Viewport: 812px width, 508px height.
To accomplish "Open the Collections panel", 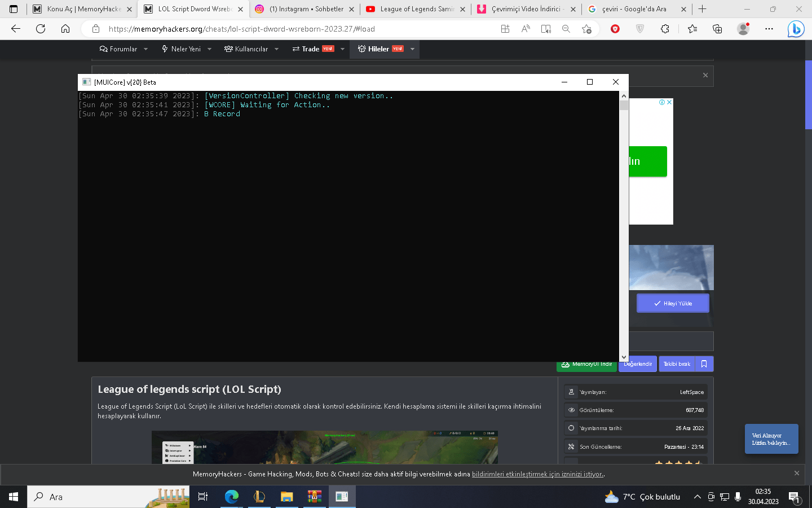I will coord(717,29).
